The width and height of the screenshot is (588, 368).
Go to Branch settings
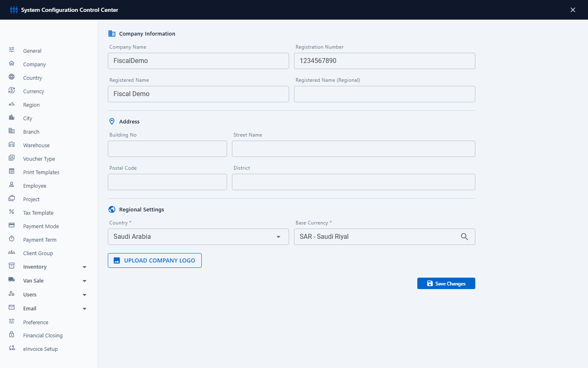click(x=31, y=132)
